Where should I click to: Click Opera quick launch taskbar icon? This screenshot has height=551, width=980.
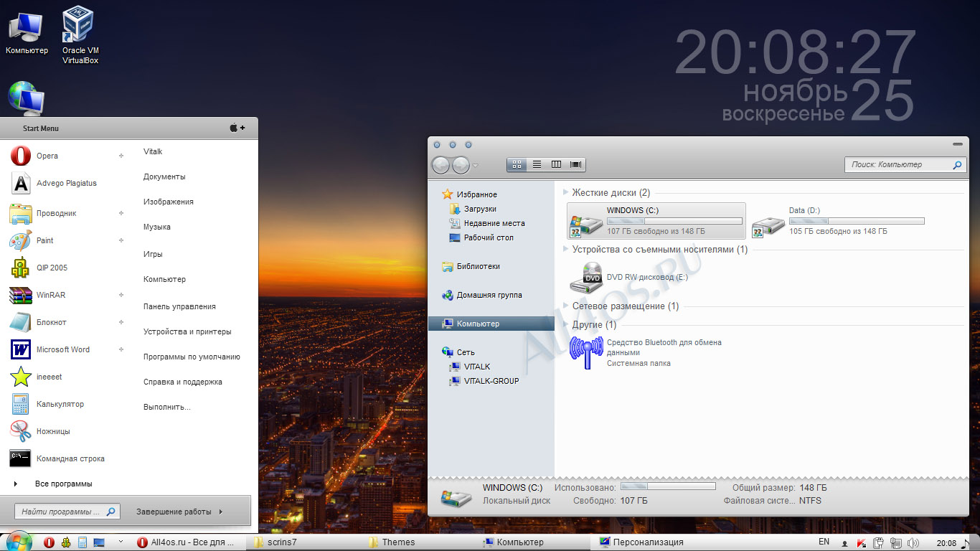tap(49, 542)
